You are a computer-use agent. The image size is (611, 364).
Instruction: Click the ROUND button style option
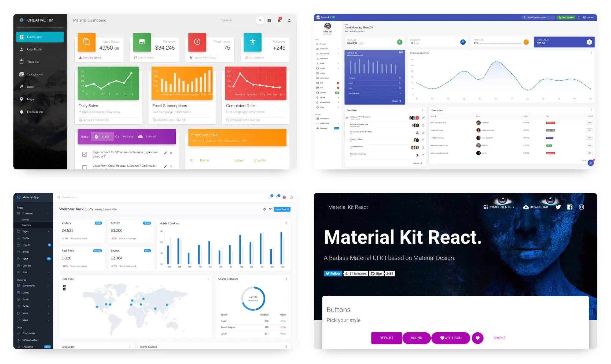coord(417,337)
